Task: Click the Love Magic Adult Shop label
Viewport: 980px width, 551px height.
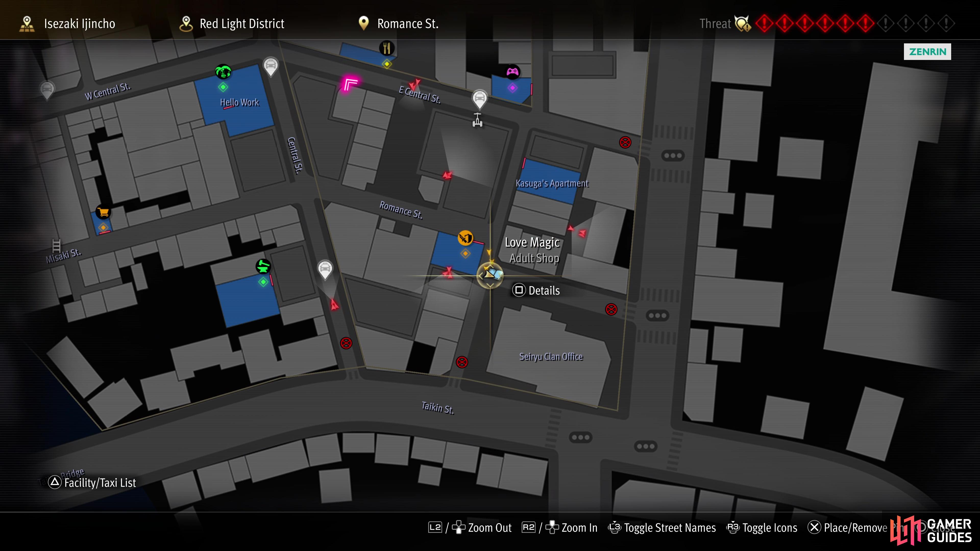Action: 533,250
